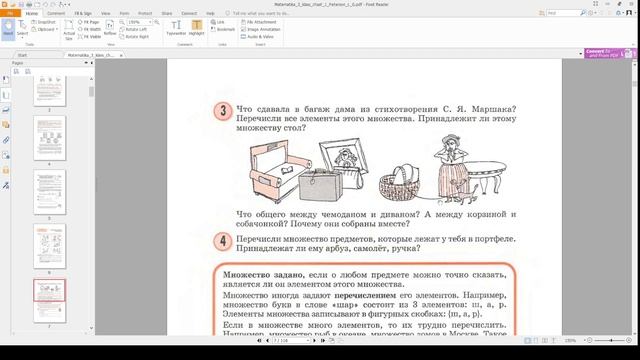Reduce page thumbnails icon
640x360 pixels.
pos(28,71)
